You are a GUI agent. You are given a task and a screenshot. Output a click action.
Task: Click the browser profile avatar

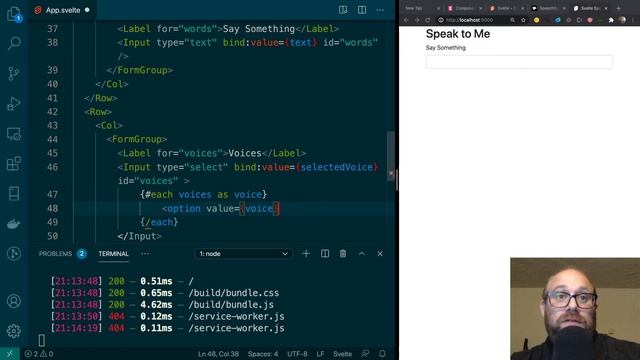tap(622, 20)
